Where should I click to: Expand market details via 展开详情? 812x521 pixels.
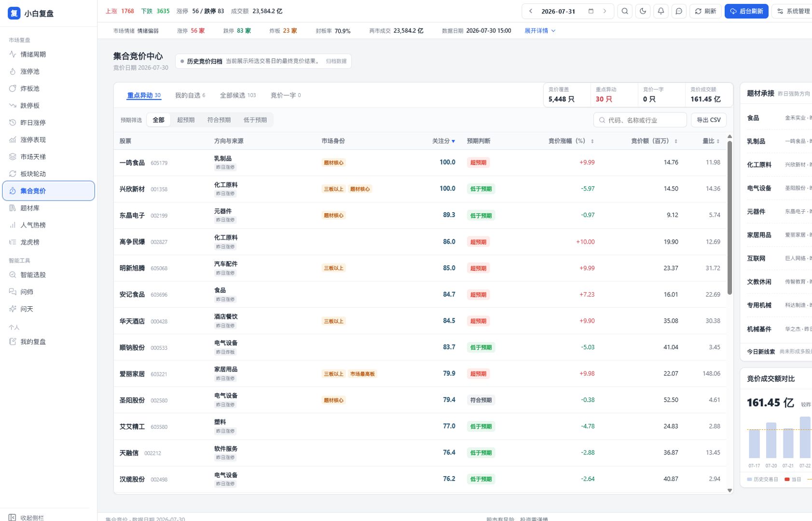[x=540, y=30]
